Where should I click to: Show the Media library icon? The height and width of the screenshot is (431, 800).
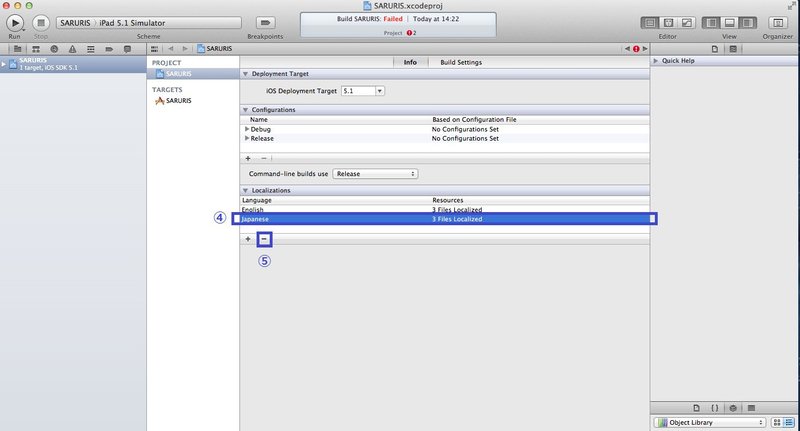[x=752, y=408]
